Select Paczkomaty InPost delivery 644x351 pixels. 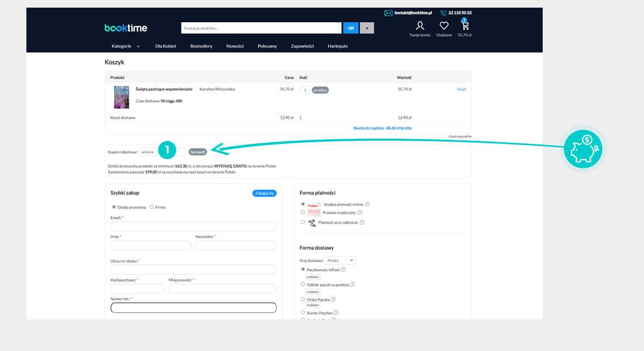[303, 269]
